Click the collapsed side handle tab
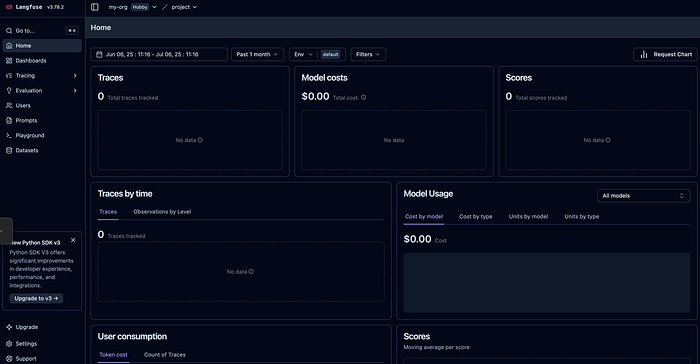700x364 pixels. click(5, 231)
